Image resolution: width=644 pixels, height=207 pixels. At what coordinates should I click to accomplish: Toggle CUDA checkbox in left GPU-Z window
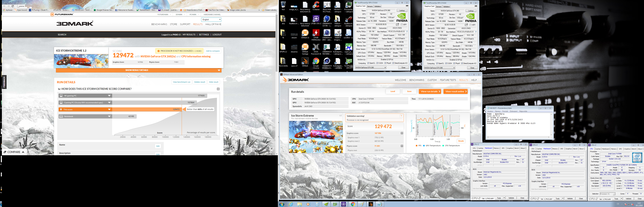[377, 63]
